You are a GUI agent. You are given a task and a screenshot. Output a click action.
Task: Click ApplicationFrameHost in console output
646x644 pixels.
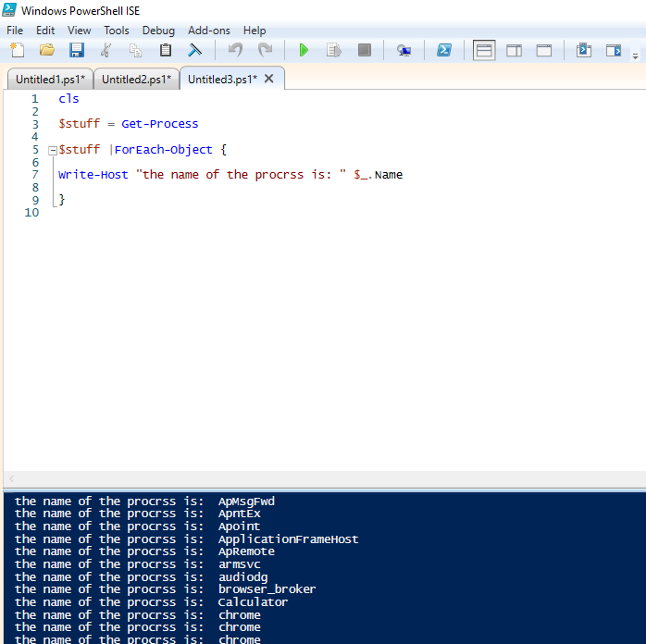pos(289,539)
